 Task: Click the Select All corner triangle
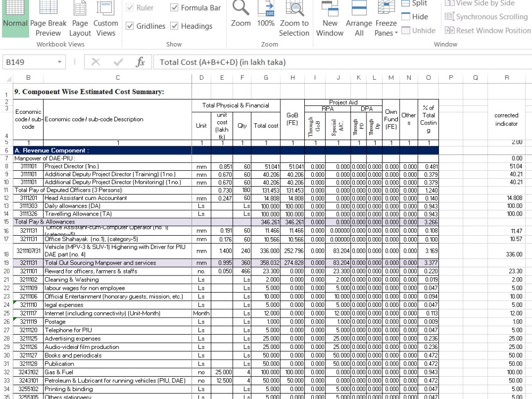8,78
